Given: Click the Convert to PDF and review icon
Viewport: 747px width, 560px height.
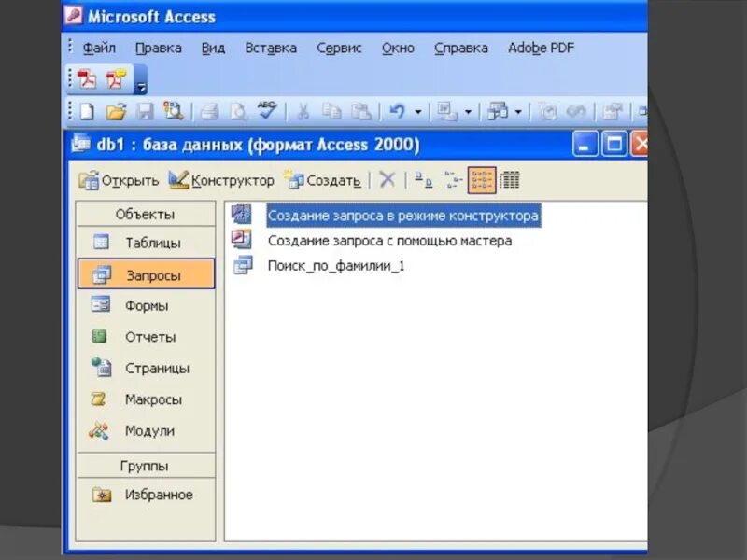Looking at the screenshot, I should tap(116, 79).
